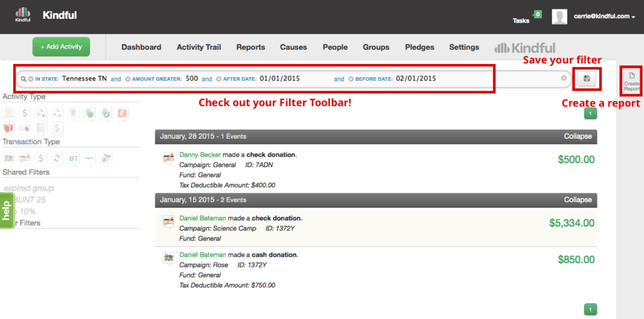Filter by PayPal transaction type

[x=89, y=159]
